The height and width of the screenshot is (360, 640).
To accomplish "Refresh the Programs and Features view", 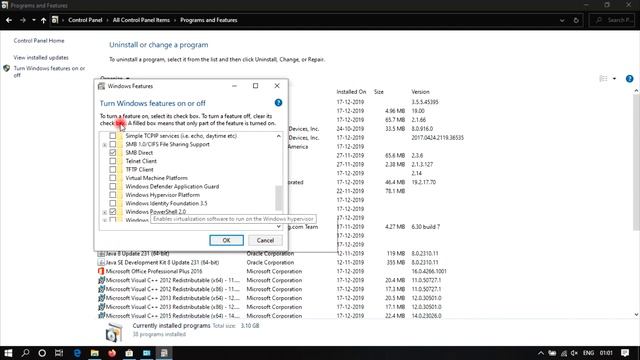I will click(576, 20).
